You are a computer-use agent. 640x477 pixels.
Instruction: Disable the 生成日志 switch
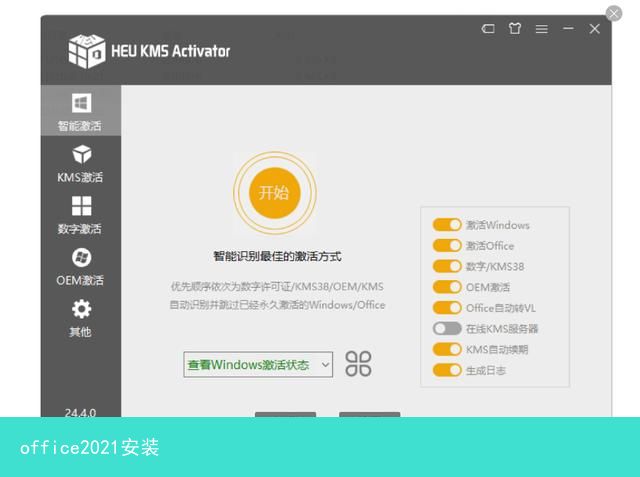pyautogui.click(x=447, y=370)
